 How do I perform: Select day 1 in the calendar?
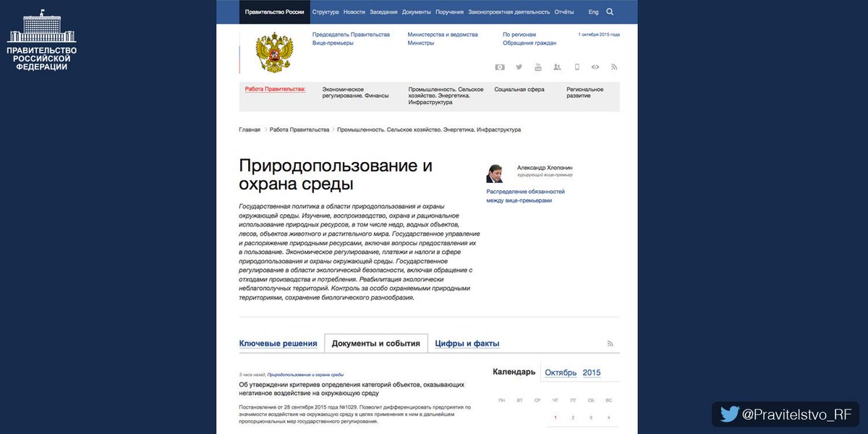(555, 417)
